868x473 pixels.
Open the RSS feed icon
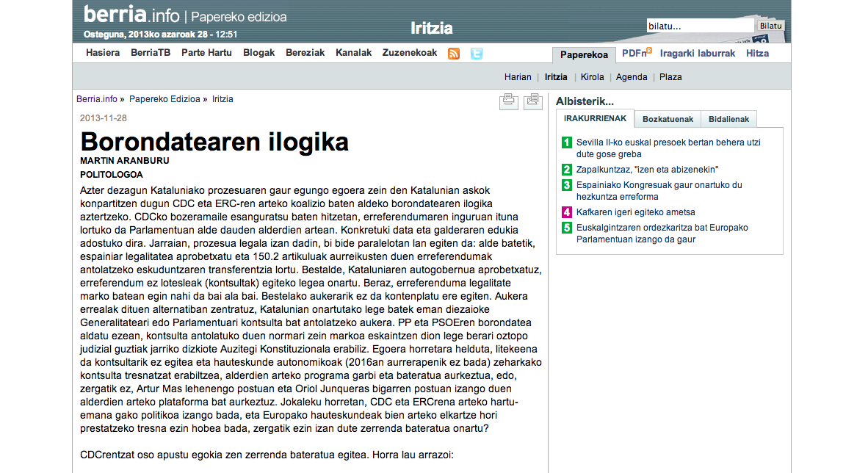tap(454, 54)
